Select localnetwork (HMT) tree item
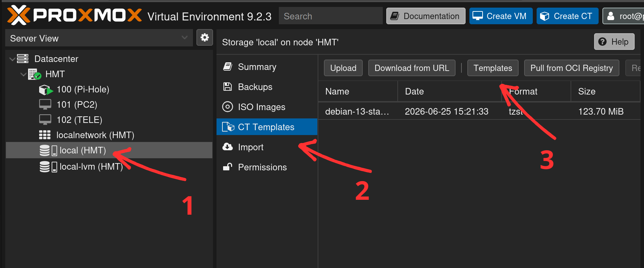 (109, 135)
